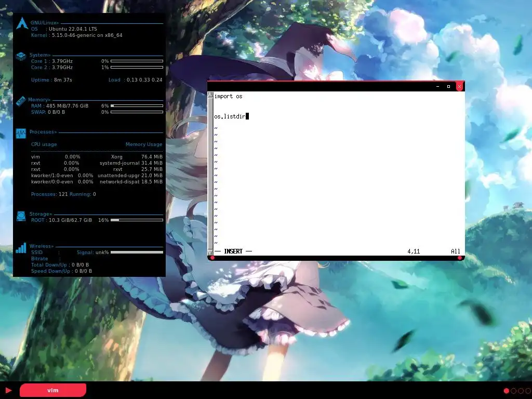Click the Load '0.13 0.33 0.24' value
The image size is (532, 399).
point(144,79)
